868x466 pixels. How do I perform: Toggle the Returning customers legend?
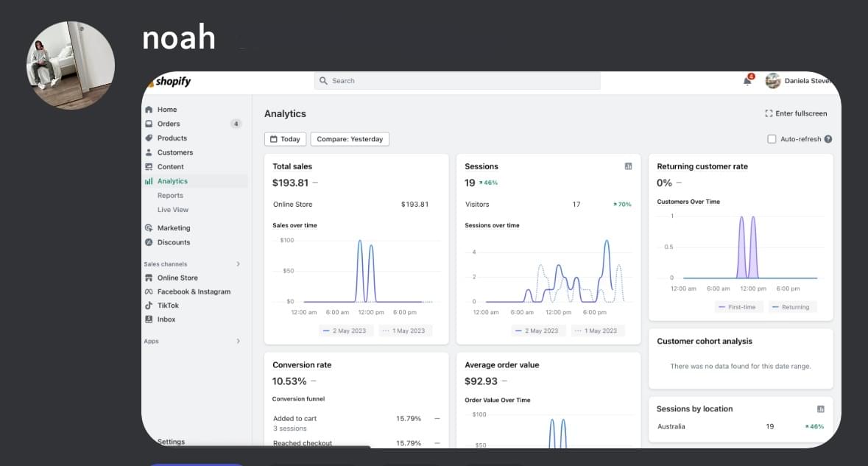click(x=791, y=307)
